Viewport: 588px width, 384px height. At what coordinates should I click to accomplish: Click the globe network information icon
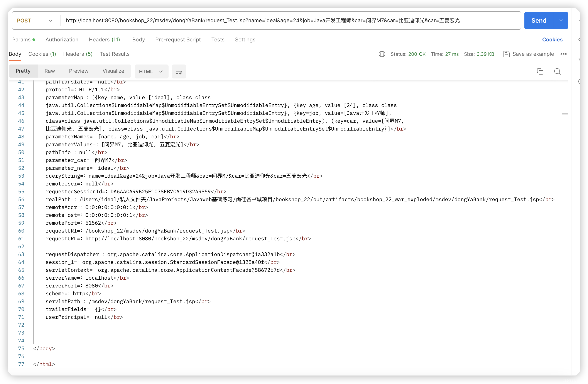(x=382, y=54)
